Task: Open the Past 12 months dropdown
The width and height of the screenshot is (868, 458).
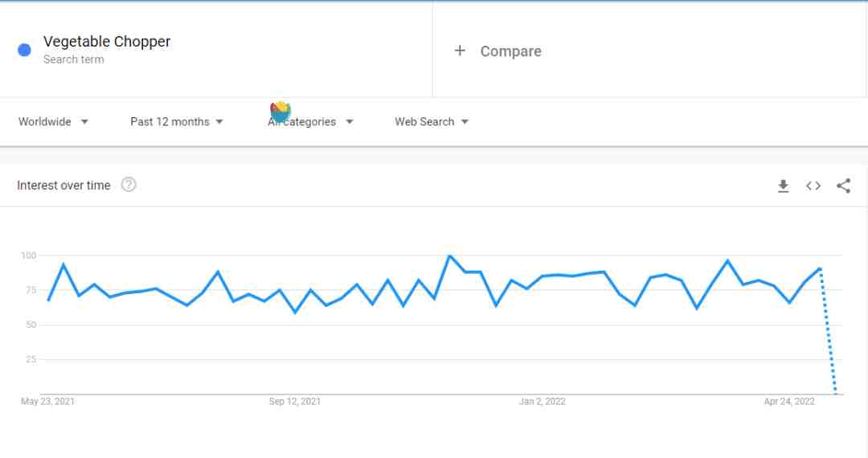Action: pyautogui.click(x=177, y=121)
